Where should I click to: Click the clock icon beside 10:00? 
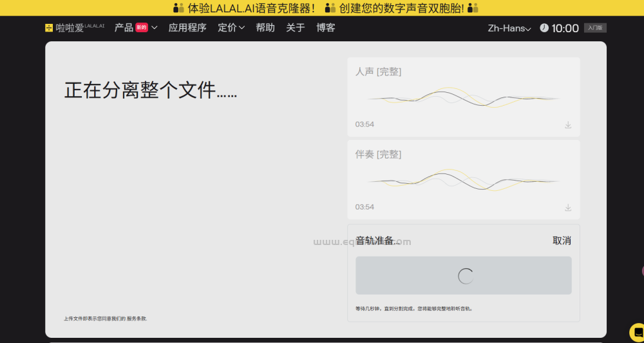[544, 28]
